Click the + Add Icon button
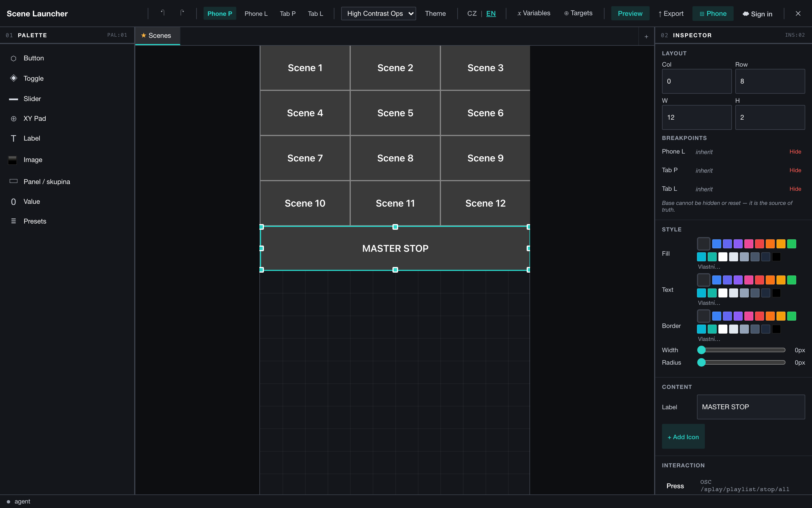 pyautogui.click(x=683, y=437)
